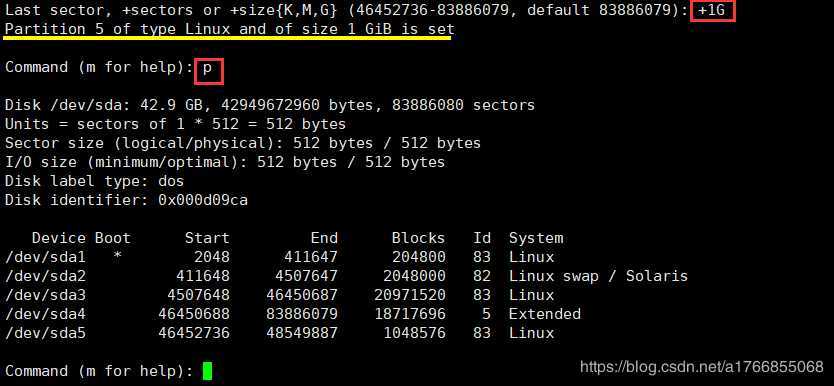The image size is (834, 386).
Task: Click the Disk identifier 0x000d09ca value
Action: [x=203, y=200]
